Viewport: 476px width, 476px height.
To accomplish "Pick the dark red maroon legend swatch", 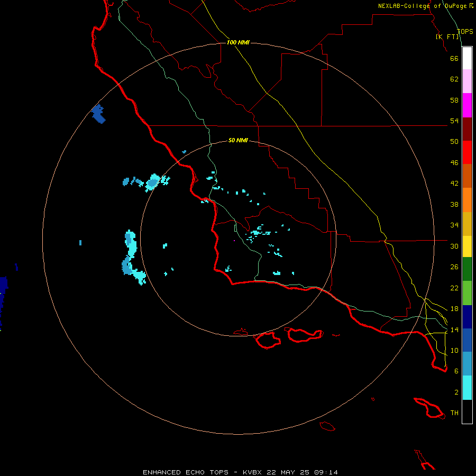I will click(x=467, y=129).
